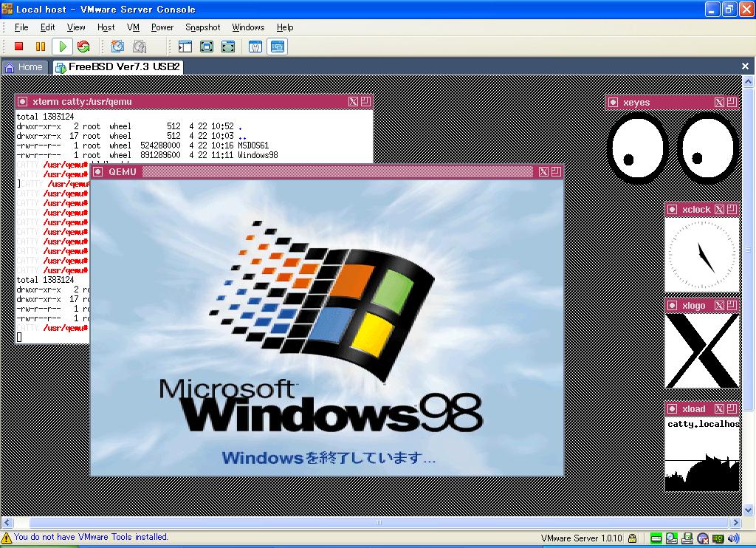Click the sound device speaker icon
Image resolution: width=756 pixels, height=548 pixels.
[733, 538]
